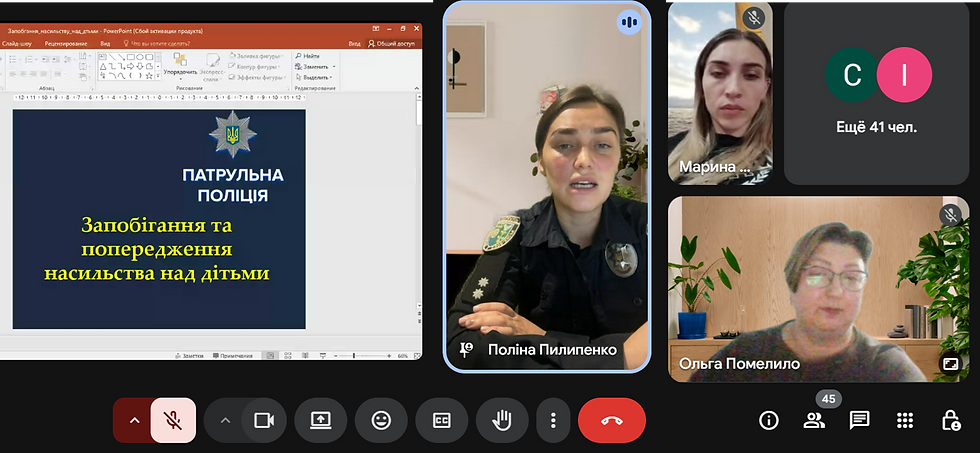The width and height of the screenshot is (980, 453).
Task: Click zoom in plus in PowerPoint
Action: (x=389, y=356)
